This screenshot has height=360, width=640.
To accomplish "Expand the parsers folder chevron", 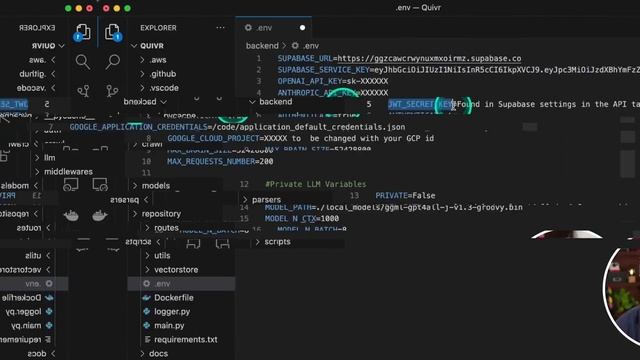I will tap(245, 200).
